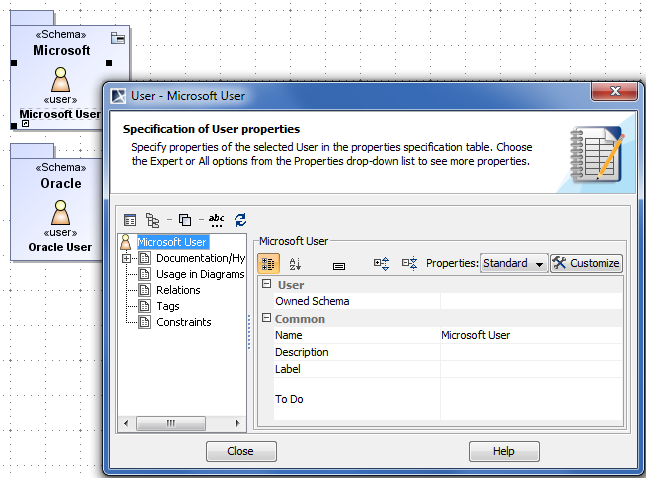Click the show description area icon
The image size is (646, 478).
coord(339,266)
